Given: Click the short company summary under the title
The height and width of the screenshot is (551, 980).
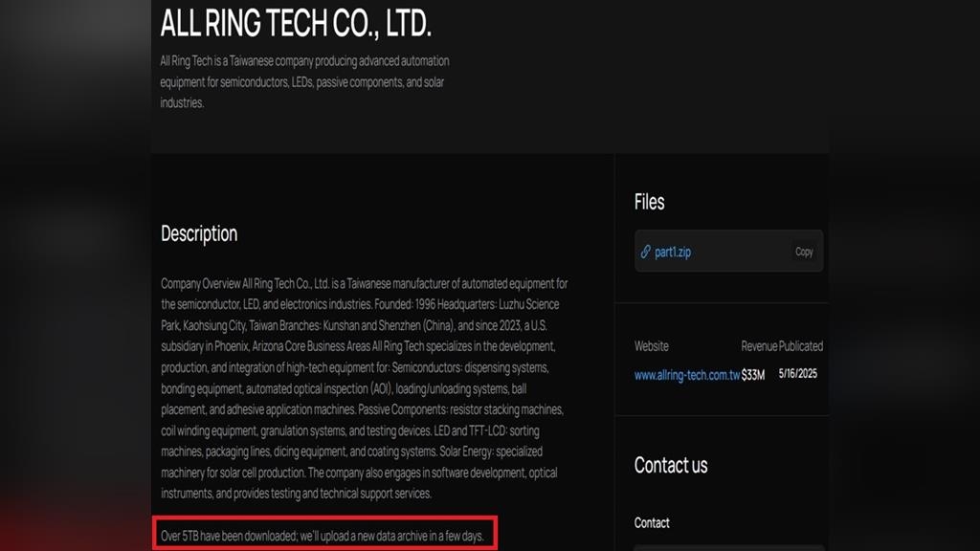Looking at the screenshot, I should [304, 81].
